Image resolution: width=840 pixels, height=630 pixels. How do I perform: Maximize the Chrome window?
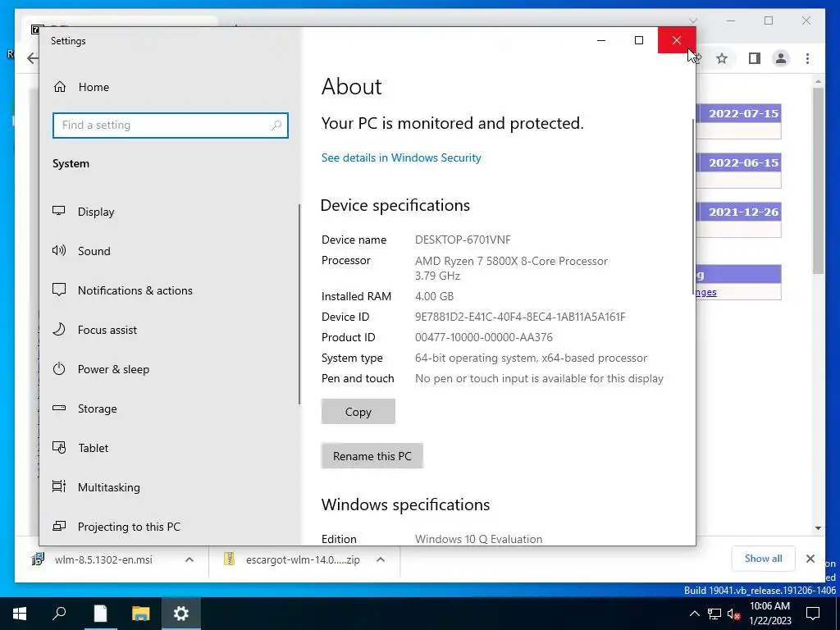point(769,21)
